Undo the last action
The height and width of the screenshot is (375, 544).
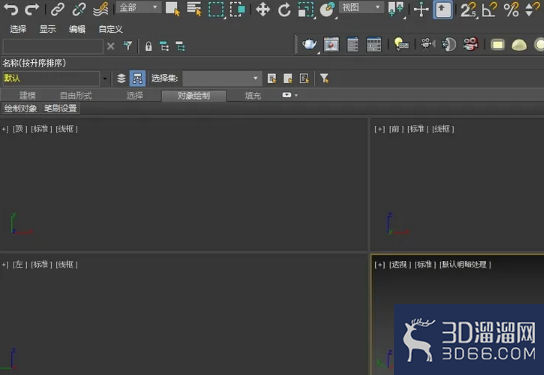click(x=10, y=9)
